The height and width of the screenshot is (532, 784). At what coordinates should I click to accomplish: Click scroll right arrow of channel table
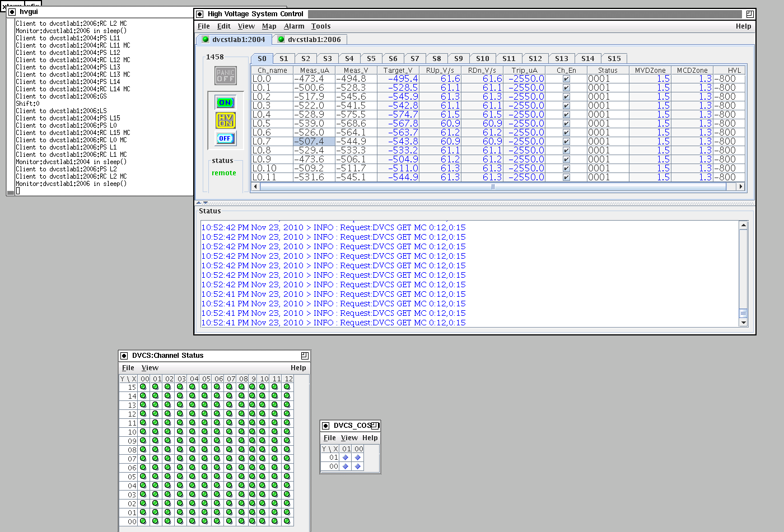(x=740, y=186)
